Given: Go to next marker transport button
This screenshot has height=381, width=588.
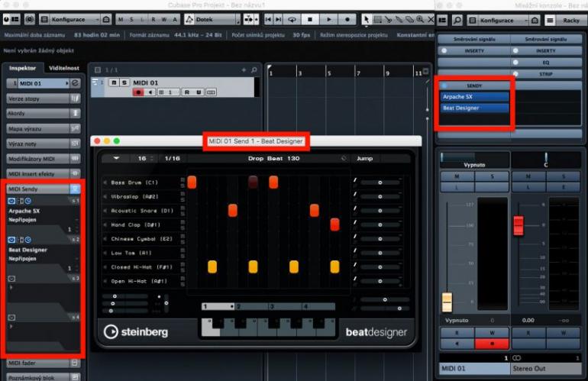Looking at the screenshot, I should tap(278, 19).
